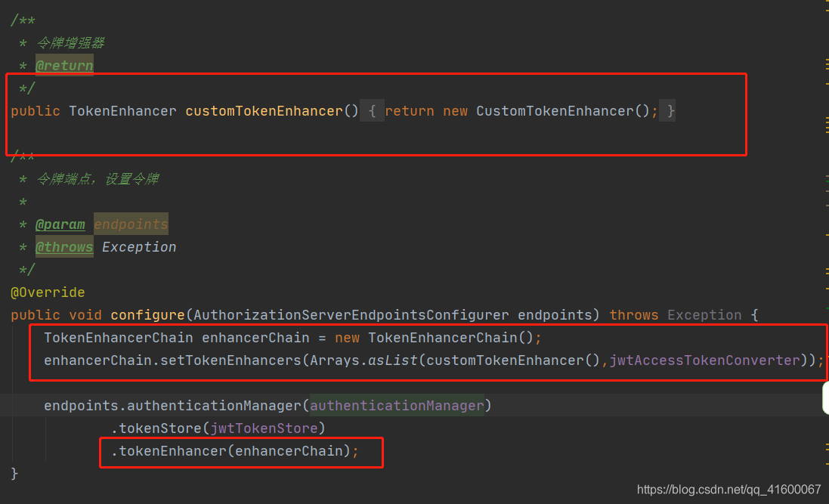Viewport: 829px width, 504px height.
Task: Click the italic Exception in the Javadoc
Action: (139, 247)
